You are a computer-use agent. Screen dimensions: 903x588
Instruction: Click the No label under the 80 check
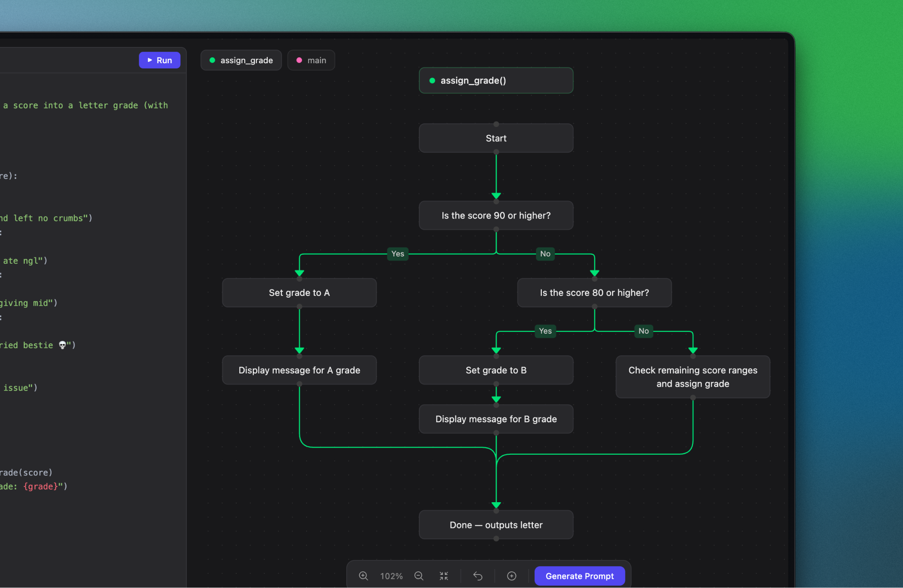(x=643, y=331)
